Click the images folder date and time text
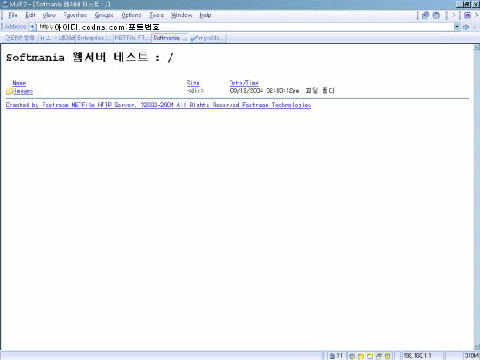480x360 pixels. [x=264, y=91]
